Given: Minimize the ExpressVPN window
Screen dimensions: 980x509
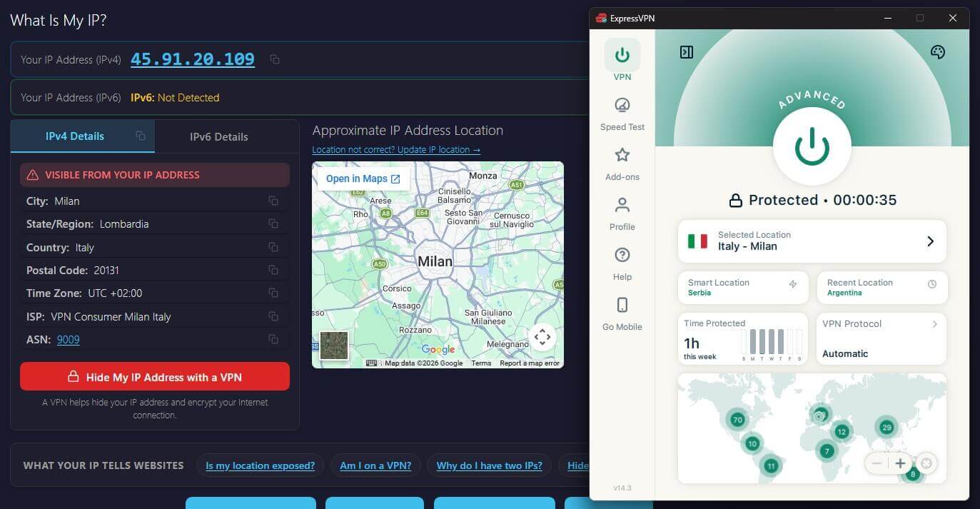Looking at the screenshot, I should click(888, 18).
